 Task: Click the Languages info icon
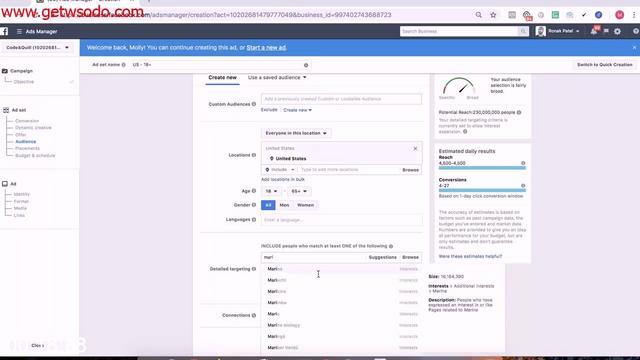click(x=254, y=220)
